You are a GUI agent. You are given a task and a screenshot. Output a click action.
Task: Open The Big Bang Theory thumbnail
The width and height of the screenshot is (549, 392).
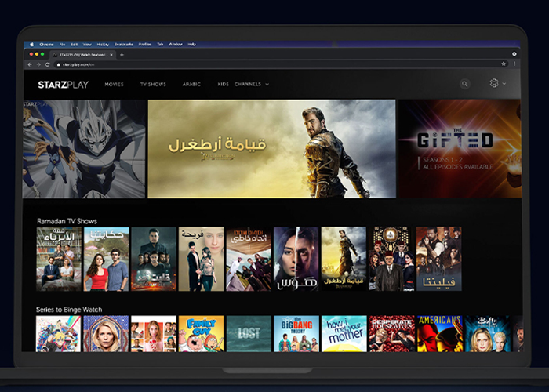click(296, 333)
